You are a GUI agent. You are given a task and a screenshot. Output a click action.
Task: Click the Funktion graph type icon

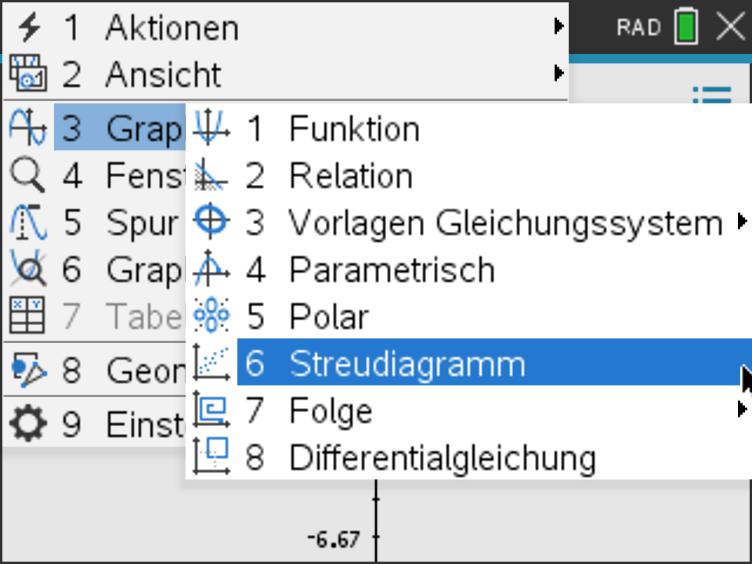point(212,128)
